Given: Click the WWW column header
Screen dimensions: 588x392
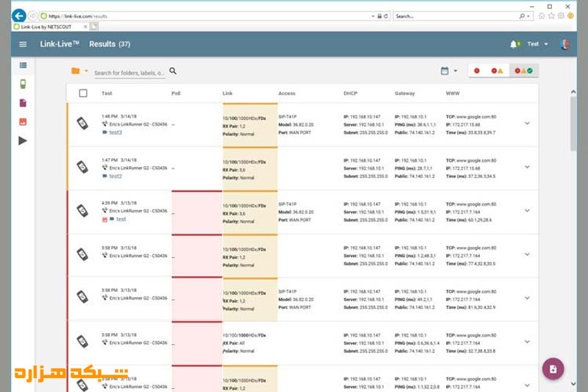Looking at the screenshot, I should (452, 93).
